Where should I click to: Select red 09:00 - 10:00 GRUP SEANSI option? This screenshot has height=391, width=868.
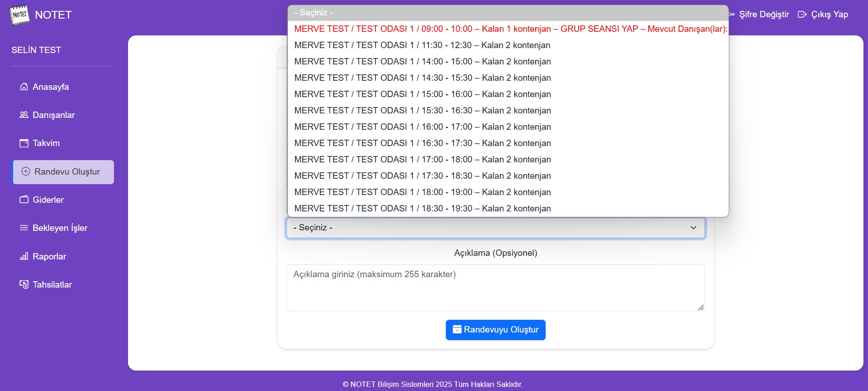tap(508, 29)
